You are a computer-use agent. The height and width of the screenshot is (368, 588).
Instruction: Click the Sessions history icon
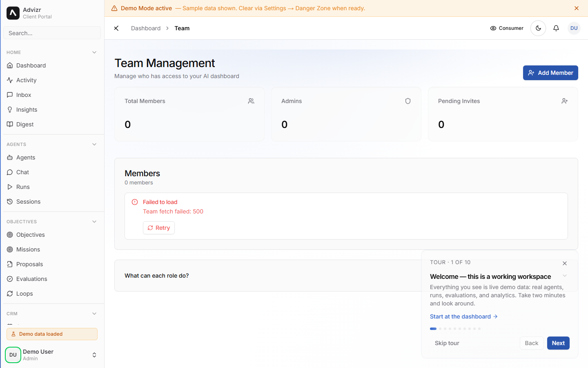pyautogui.click(x=10, y=202)
